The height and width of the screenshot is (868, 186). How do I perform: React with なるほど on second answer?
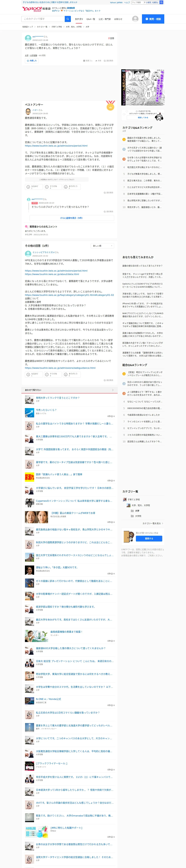click(34, 374)
